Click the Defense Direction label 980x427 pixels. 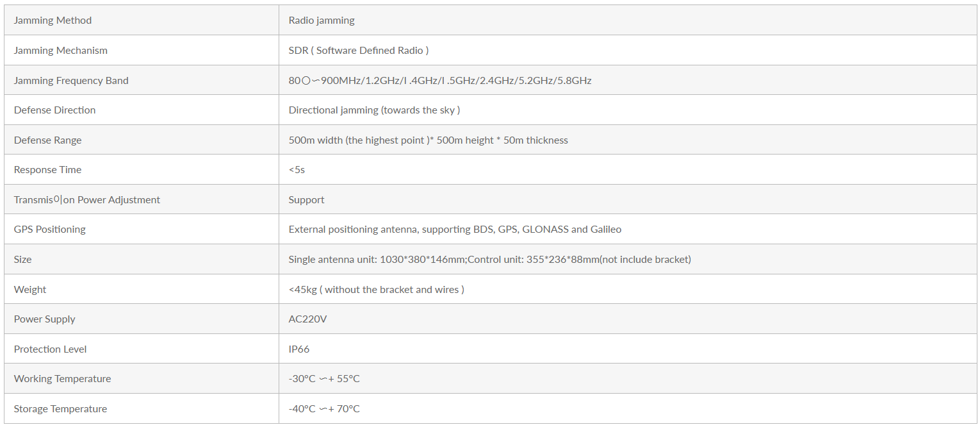[x=54, y=110]
